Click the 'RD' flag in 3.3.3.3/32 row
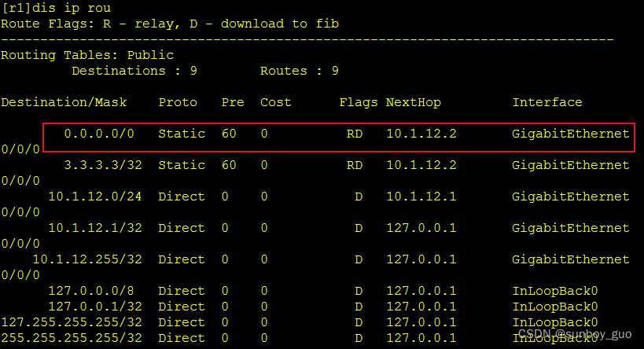This screenshot has height=349, width=644. tap(355, 165)
